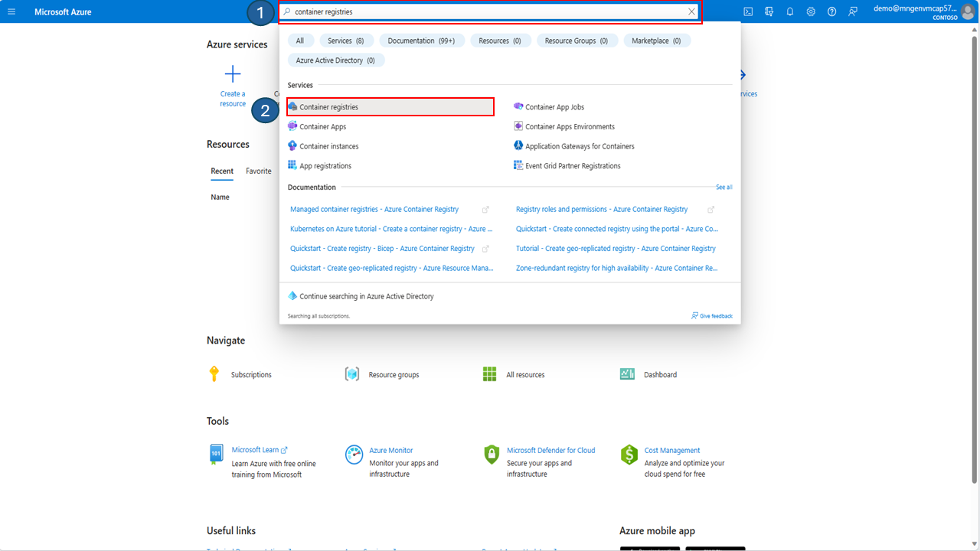The image size is (980, 551).
Task: Navigate to All resources
Action: point(525,375)
